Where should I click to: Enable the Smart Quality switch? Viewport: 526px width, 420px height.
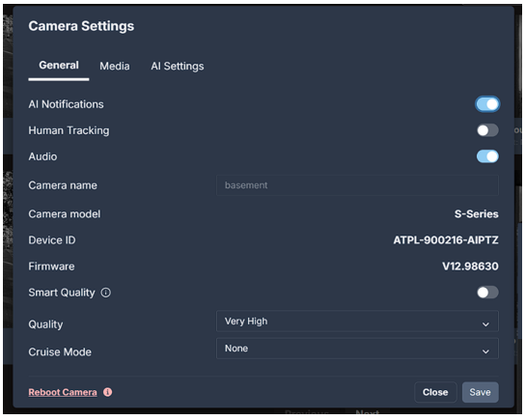[487, 293]
